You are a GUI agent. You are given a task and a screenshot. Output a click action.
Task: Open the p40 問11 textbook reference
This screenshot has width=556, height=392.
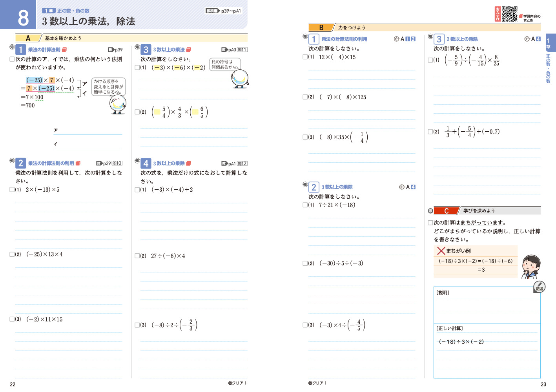click(x=234, y=50)
